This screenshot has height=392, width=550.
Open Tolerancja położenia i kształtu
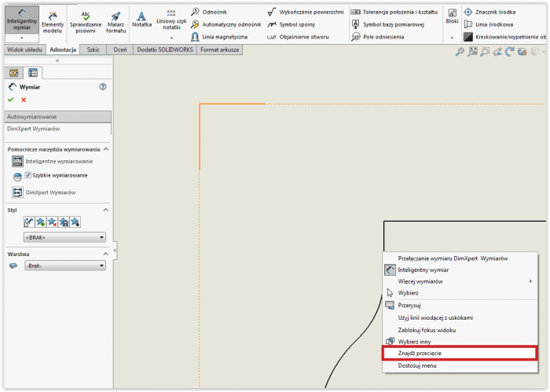[394, 12]
